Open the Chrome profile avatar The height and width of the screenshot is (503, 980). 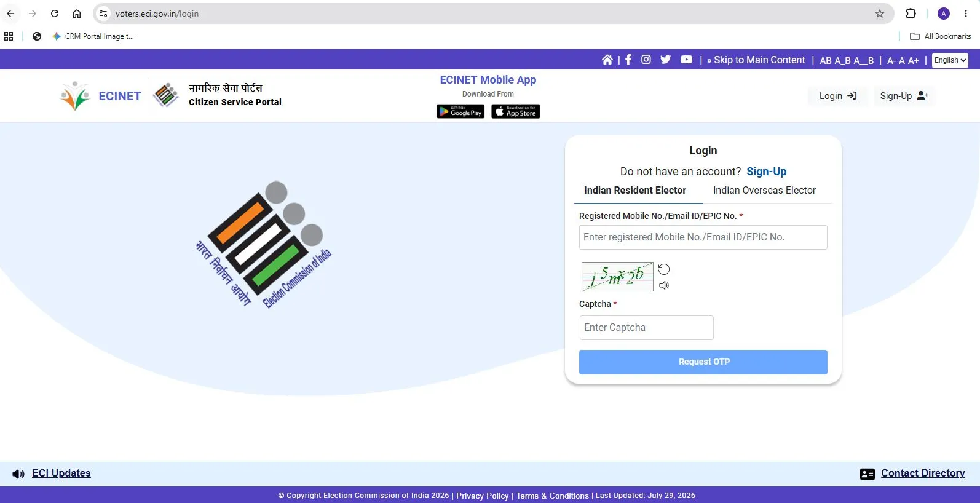[x=944, y=14]
